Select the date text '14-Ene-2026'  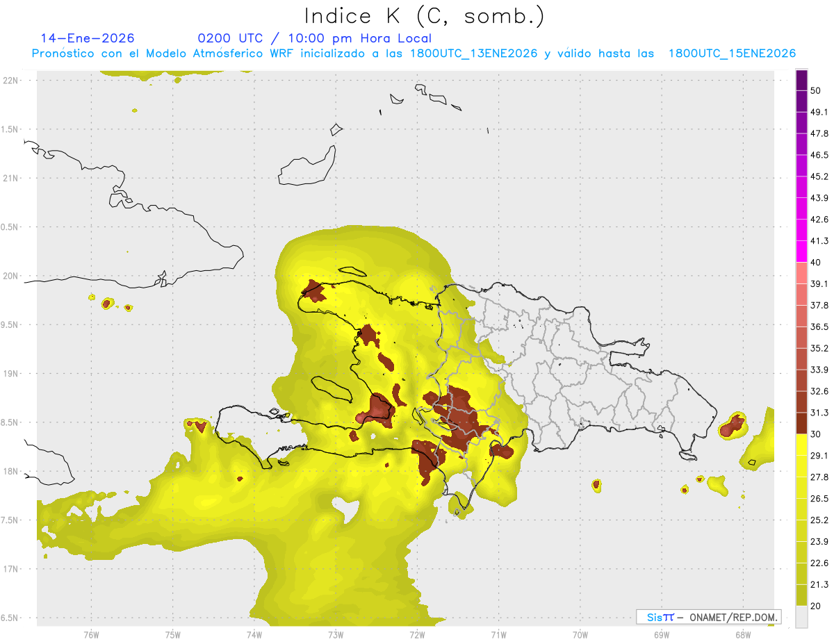(x=88, y=38)
